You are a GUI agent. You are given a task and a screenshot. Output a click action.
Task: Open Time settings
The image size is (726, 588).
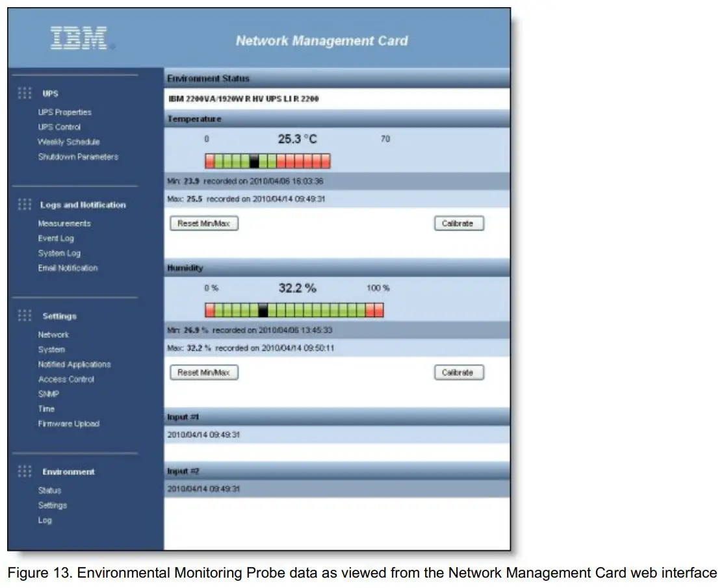tap(46, 409)
